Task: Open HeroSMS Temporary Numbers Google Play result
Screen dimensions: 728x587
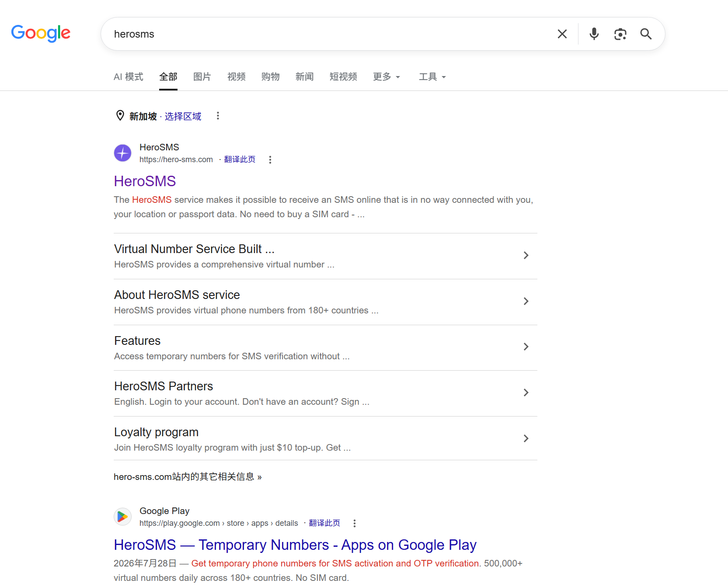Action: coord(295,545)
